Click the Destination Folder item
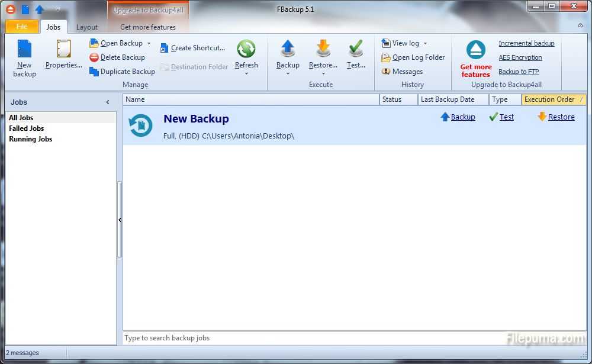Image resolution: width=592 pixels, height=364 pixels. point(194,67)
